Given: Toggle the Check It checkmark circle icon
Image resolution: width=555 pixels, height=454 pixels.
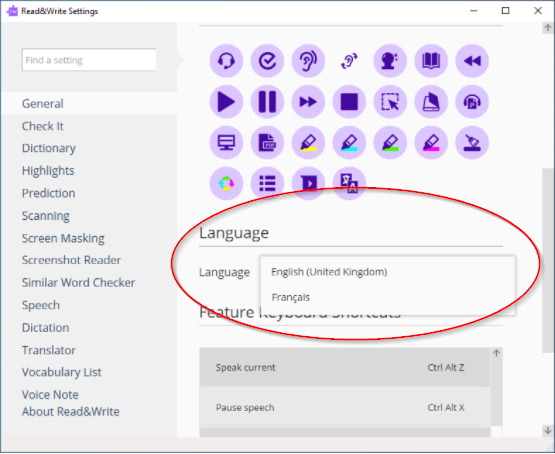Looking at the screenshot, I should click(x=267, y=61).
